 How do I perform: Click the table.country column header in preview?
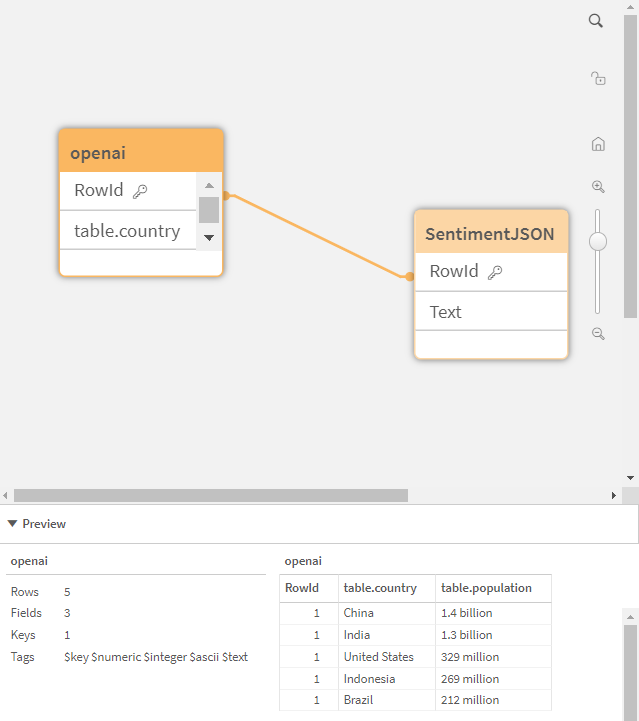[x=380, y=588]
